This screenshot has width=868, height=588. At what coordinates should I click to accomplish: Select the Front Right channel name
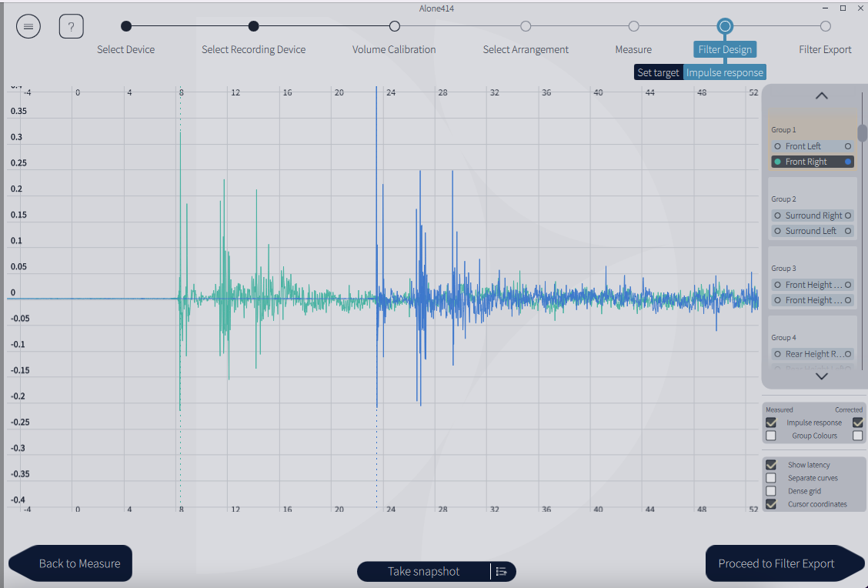click(806, 162)
